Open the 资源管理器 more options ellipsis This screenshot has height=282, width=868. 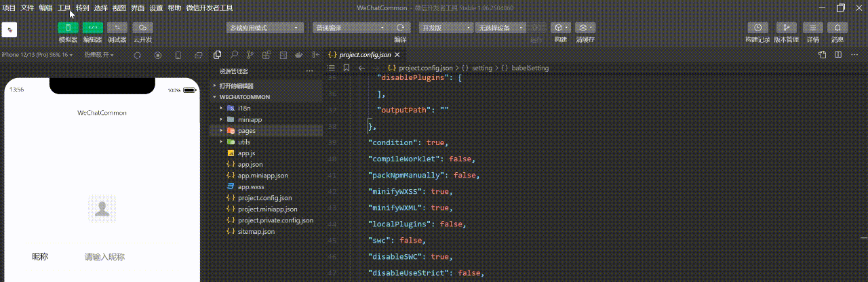[309, 71]
